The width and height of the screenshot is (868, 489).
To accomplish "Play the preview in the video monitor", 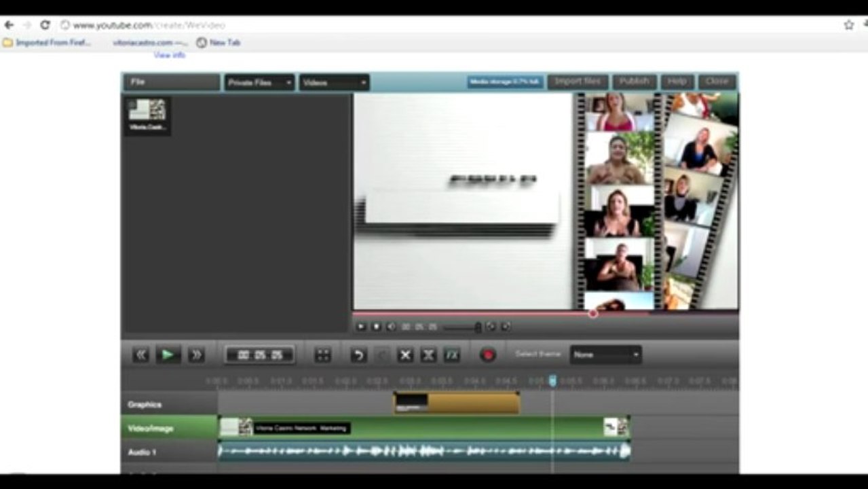I will 361,327.
